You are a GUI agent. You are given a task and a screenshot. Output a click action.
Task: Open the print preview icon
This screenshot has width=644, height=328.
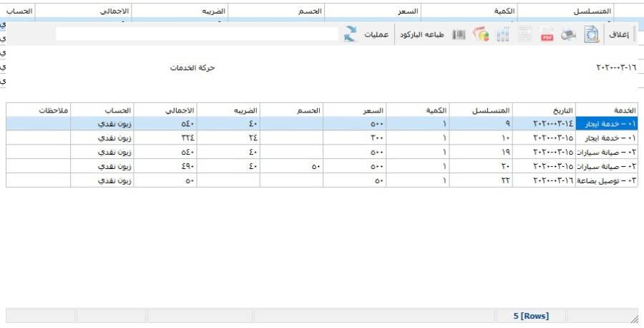[592, 35]
